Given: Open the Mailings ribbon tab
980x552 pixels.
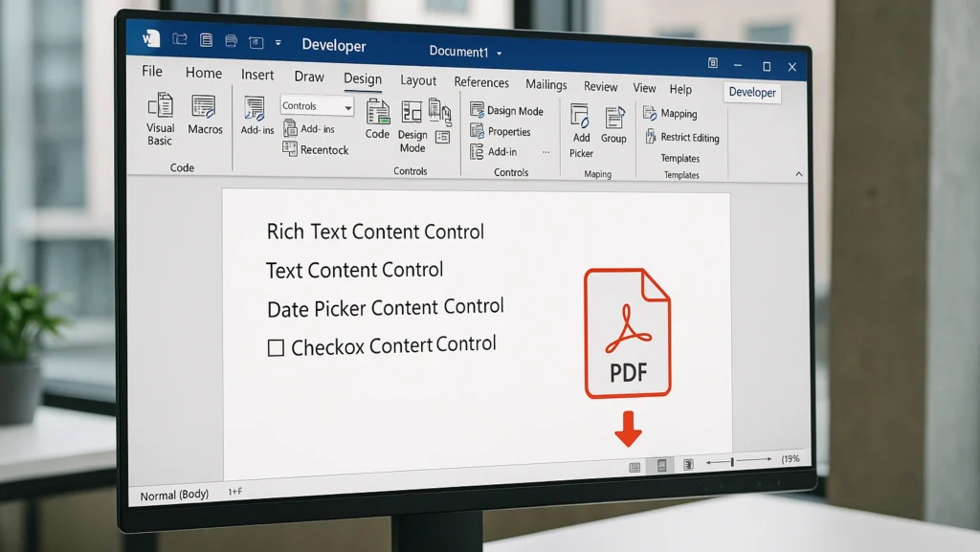Looking at the screenshot, I should 546,84.
